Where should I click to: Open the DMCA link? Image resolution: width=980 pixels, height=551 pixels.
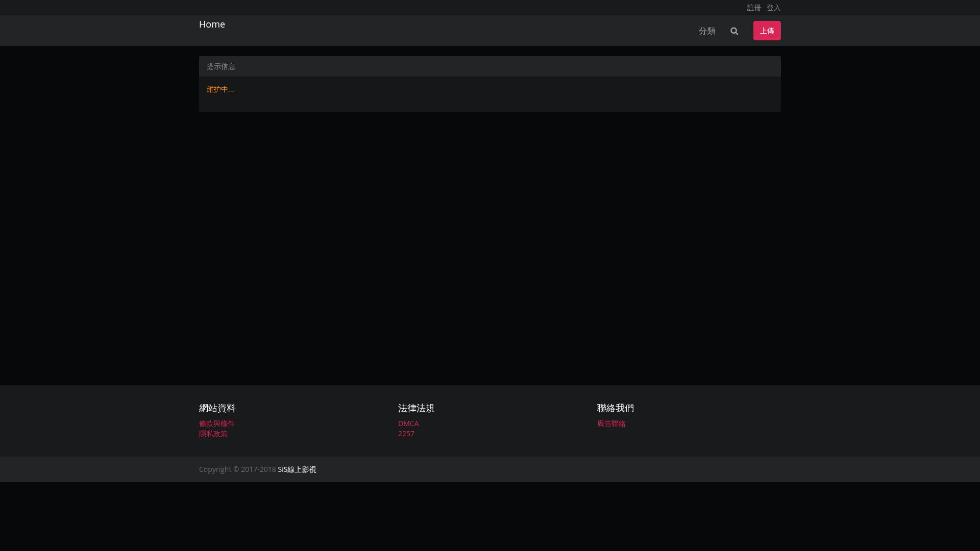coord(408,423)
